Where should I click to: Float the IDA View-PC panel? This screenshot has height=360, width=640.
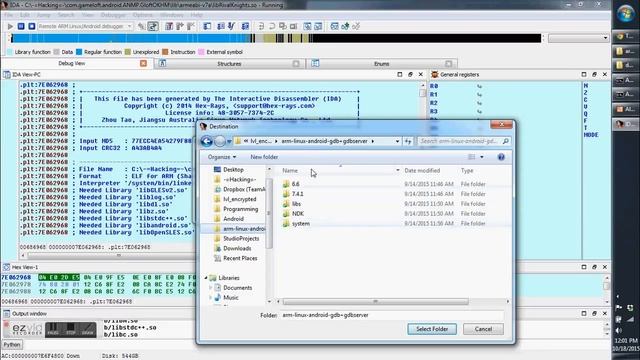410,75
